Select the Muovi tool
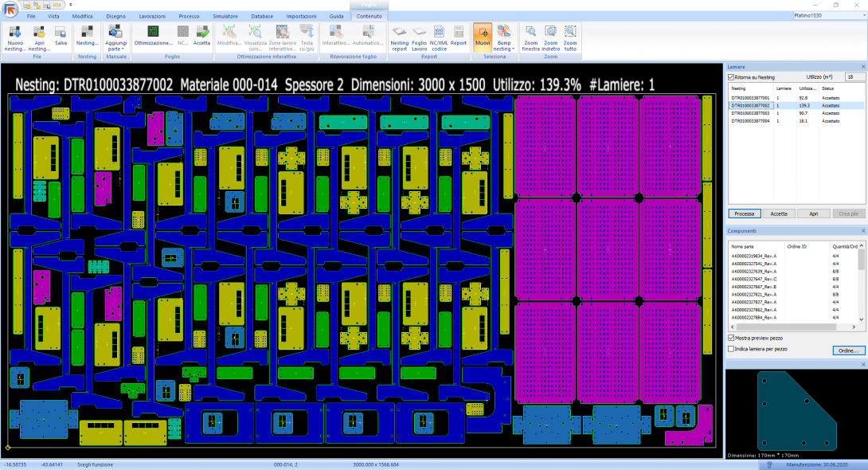This screenshot has height=470, width=868. click(483, 33)
